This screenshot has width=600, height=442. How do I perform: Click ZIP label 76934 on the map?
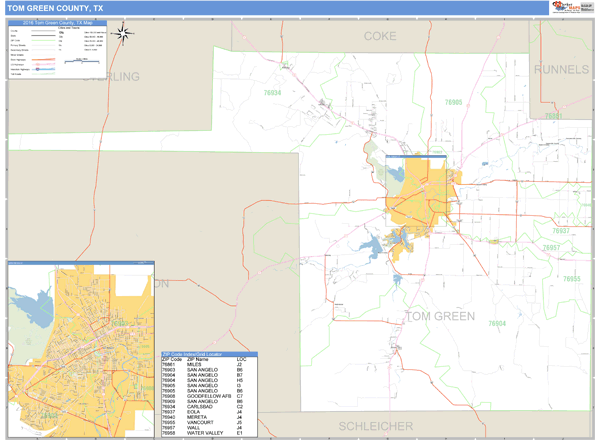[x=272, y=93]
